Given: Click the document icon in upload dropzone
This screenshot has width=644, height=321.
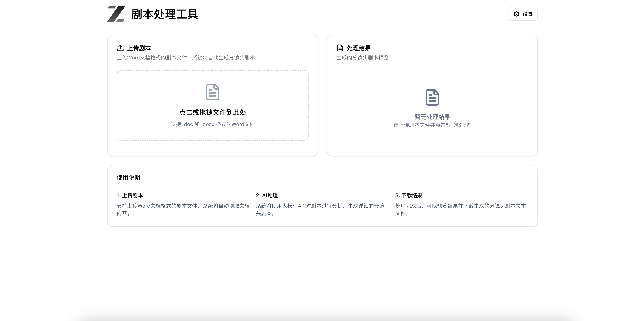Looking at the screenshot, I should pyautogui.click(x=212, y=92).
